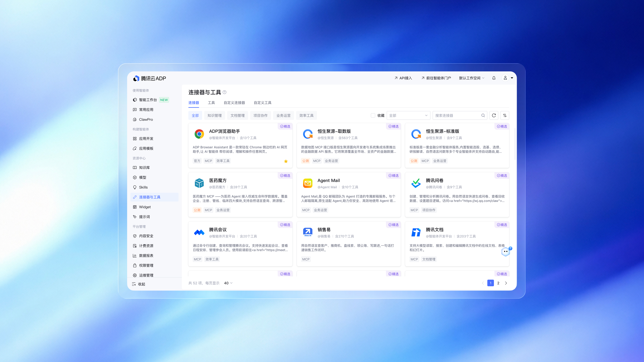Click the previous page arrow
644x362 pixels.
[483, 283]
